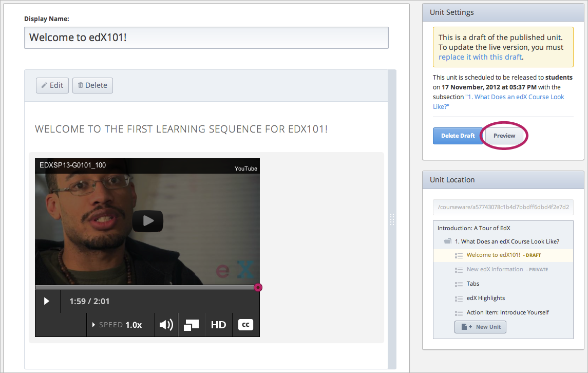Image resolution: width=588 pixels, height=373 pixels.
Task: Select the edX Highlights unit
Action: pos(485,298)
